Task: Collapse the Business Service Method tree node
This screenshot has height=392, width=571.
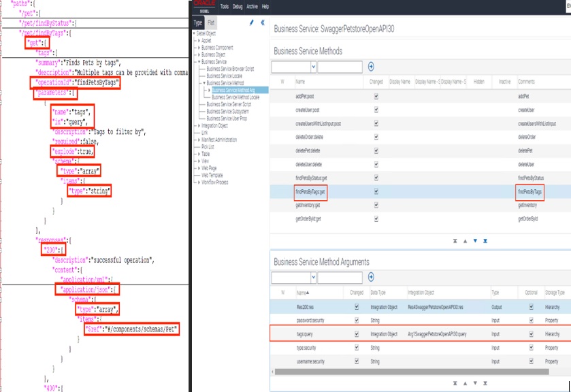Action: 204,83
